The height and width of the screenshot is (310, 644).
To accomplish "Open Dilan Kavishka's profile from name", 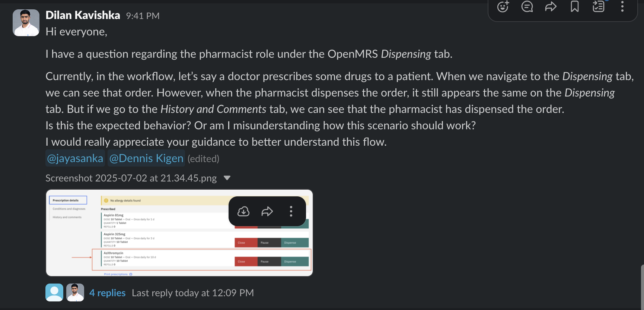I will [x=83, y=15].
